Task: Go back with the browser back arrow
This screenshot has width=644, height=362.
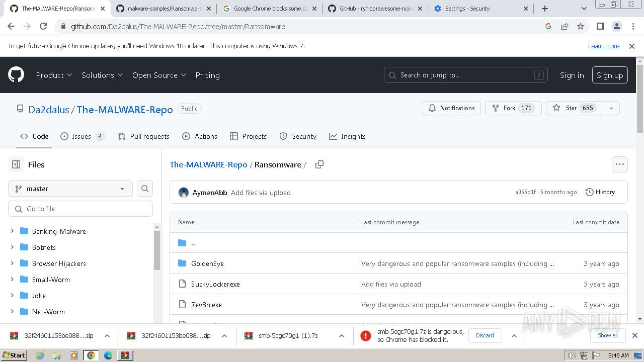Action: pos(11,26)
